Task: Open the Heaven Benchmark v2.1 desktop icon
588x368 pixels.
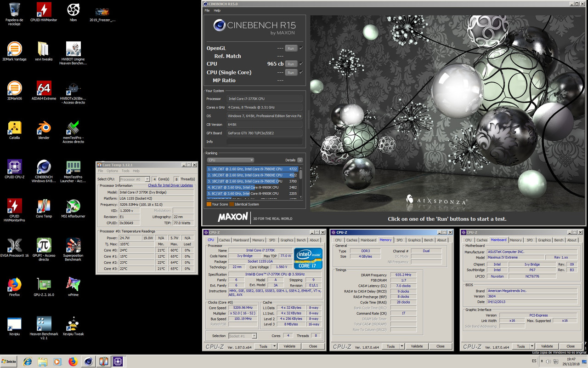Action: click(x=44, y=328)
